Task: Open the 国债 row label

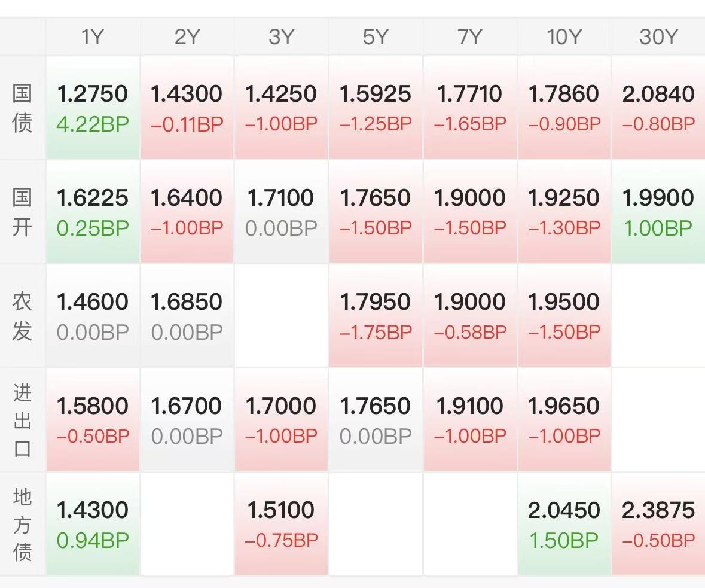Action: (22, 108)
